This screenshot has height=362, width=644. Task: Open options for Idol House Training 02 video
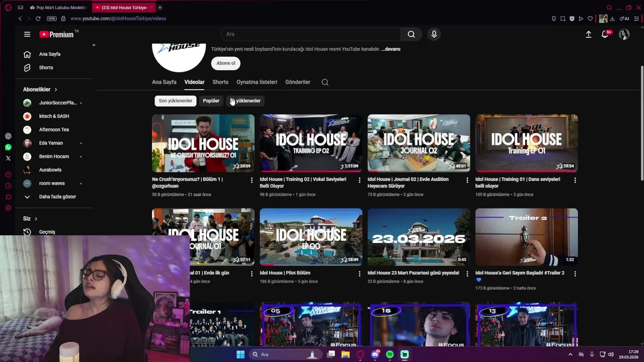point(359,180)
